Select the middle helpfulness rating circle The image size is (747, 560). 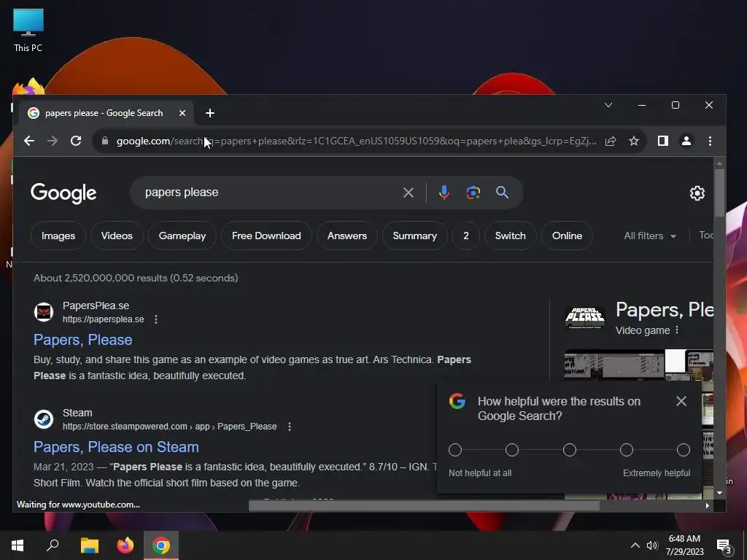(569, 450)
